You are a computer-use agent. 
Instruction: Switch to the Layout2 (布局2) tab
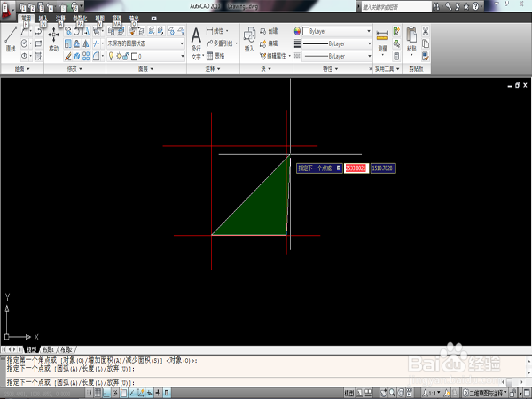[66, 349]
